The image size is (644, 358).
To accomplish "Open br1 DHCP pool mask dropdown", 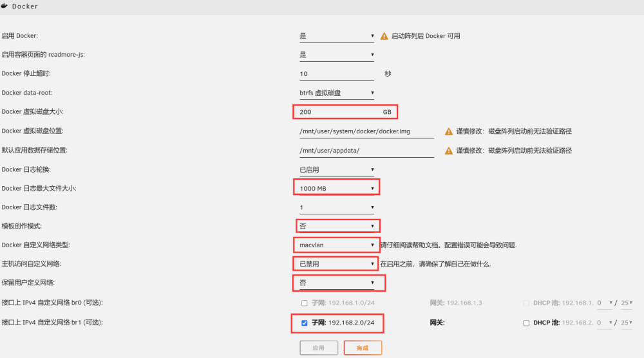I will 627,323.
